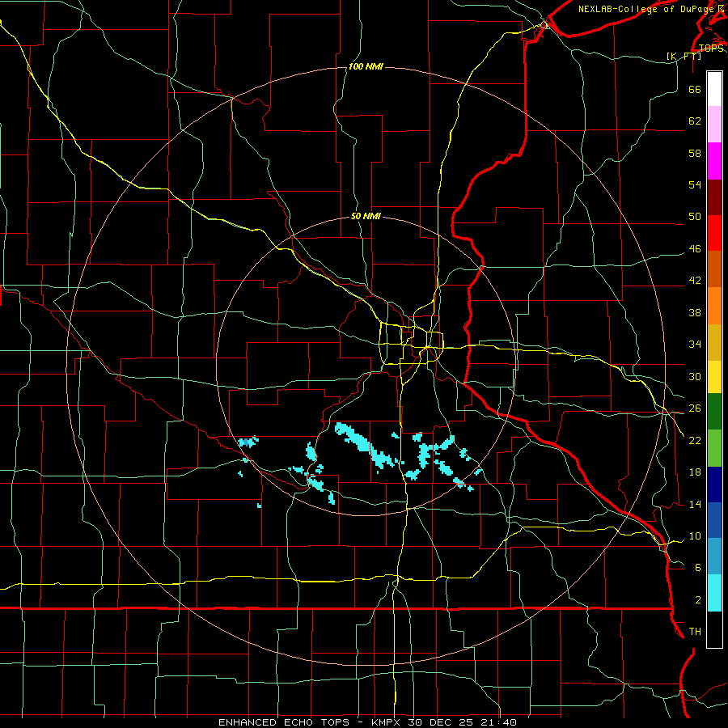The width and height of the screenshot is (728, 728).
Task: Click the '18' legend value
Action: [x=695, y=472]
